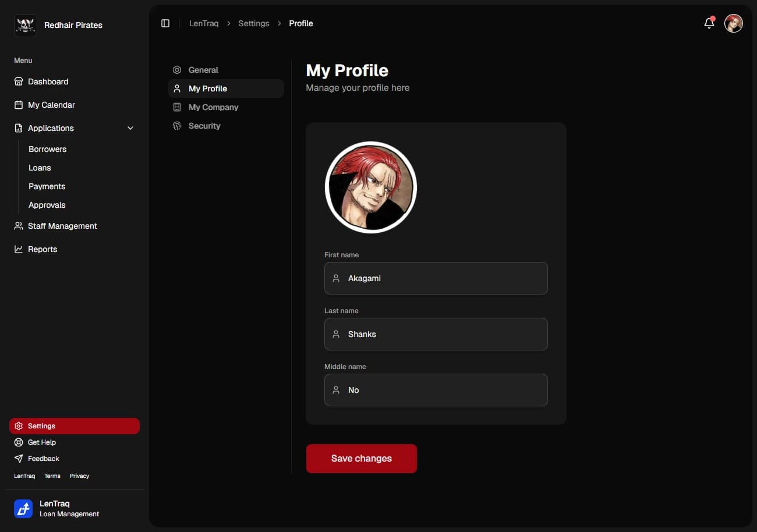Collapse the Applications menu chevron

click(130, 128)
